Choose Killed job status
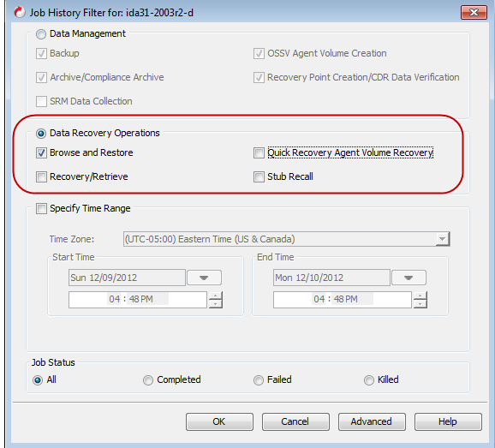Image resolution: width=495 pixels, height=448 pixels. click(x=369, y=380)
